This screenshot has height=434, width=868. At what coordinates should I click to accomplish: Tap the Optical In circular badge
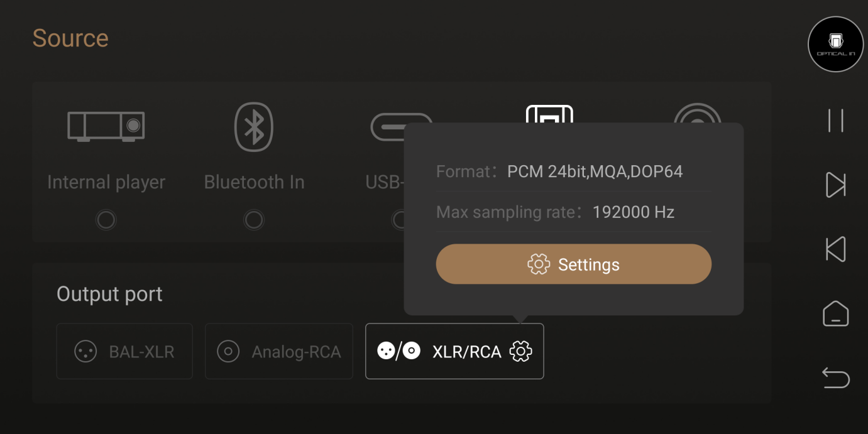tap(835, 44)
